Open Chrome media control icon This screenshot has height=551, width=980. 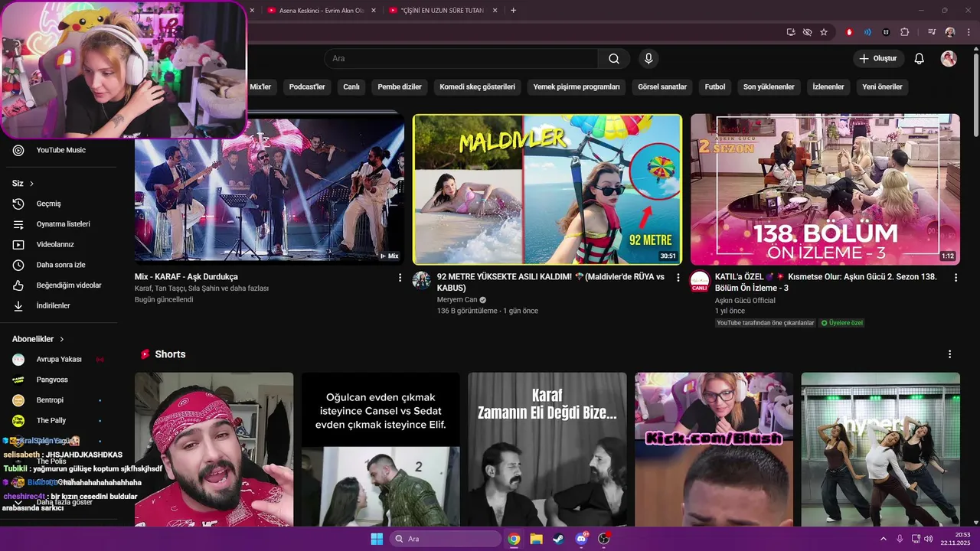(932, 32)
